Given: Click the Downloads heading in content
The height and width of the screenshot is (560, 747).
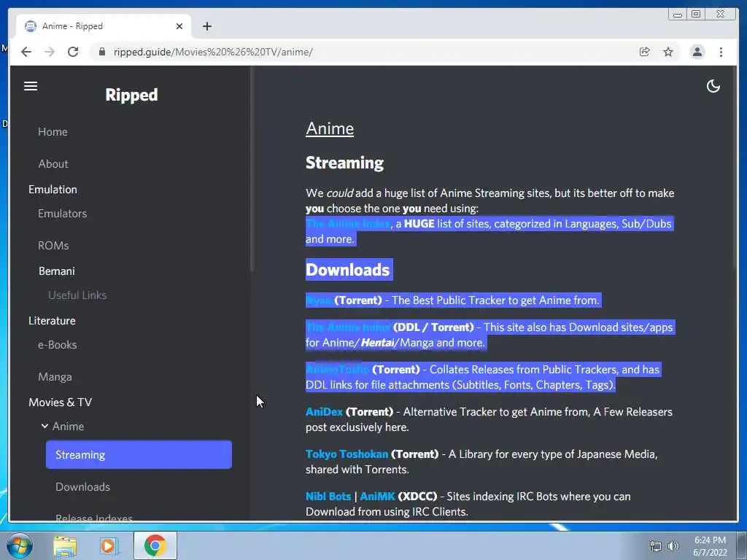Looking at the screenshot, I should (348, 270).
